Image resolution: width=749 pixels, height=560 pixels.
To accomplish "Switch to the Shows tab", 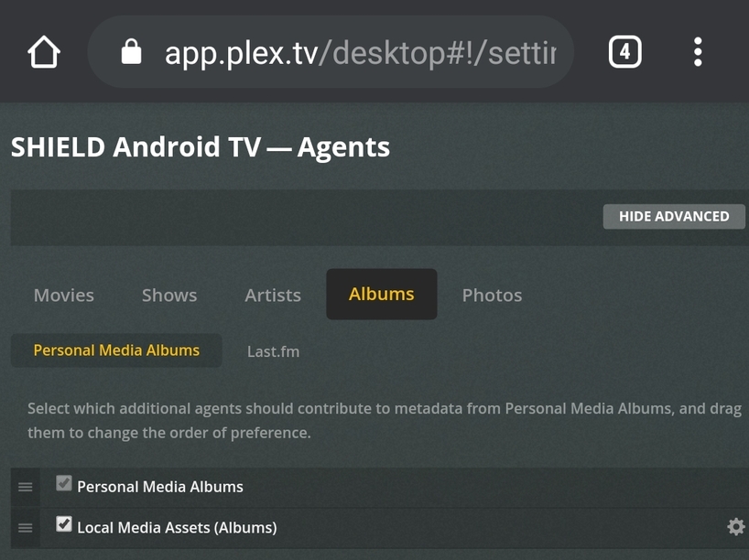I will coord(169,295).
